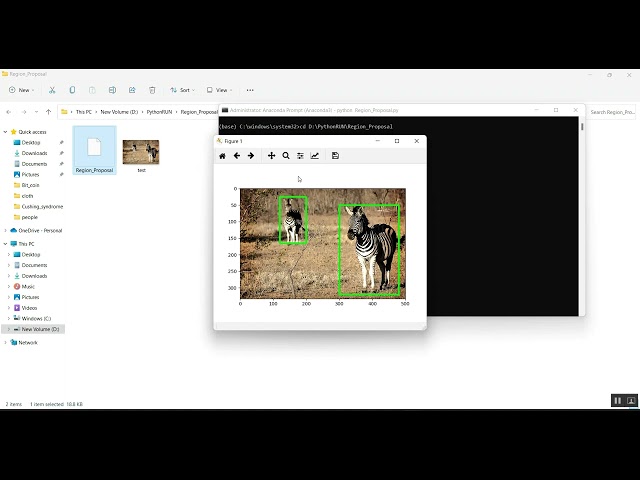Select the Region_Proposal file
Image resolution: width=640 pixels, height=480 pixels.
click(x=94, y=151)
